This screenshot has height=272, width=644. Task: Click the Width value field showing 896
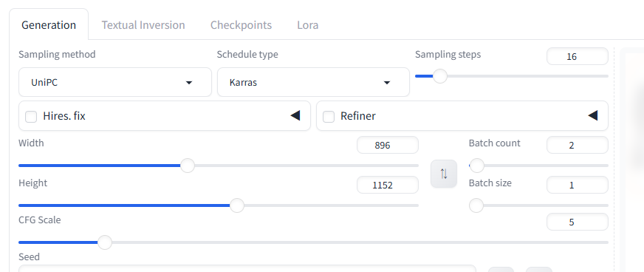tap(388, 145)
